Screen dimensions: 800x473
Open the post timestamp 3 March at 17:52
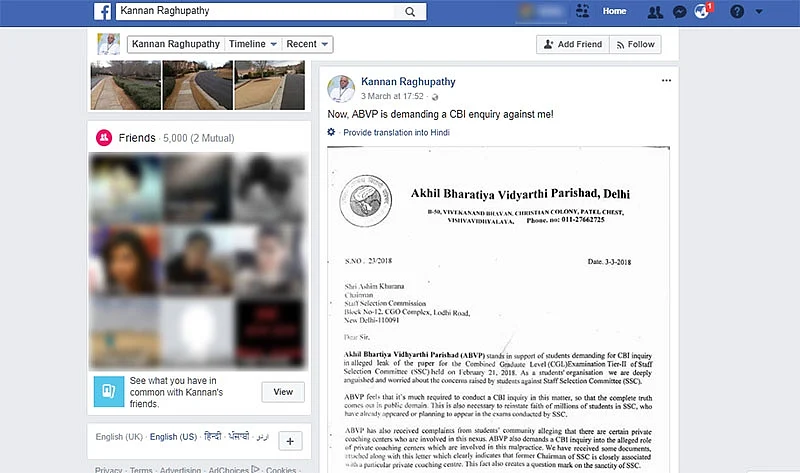pos(392,96)
